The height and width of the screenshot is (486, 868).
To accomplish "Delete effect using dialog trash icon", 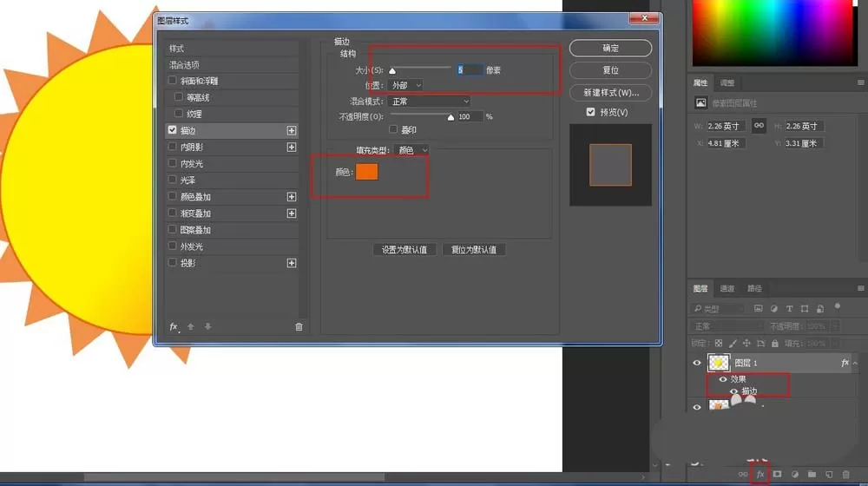I will [x=299, y=326].
